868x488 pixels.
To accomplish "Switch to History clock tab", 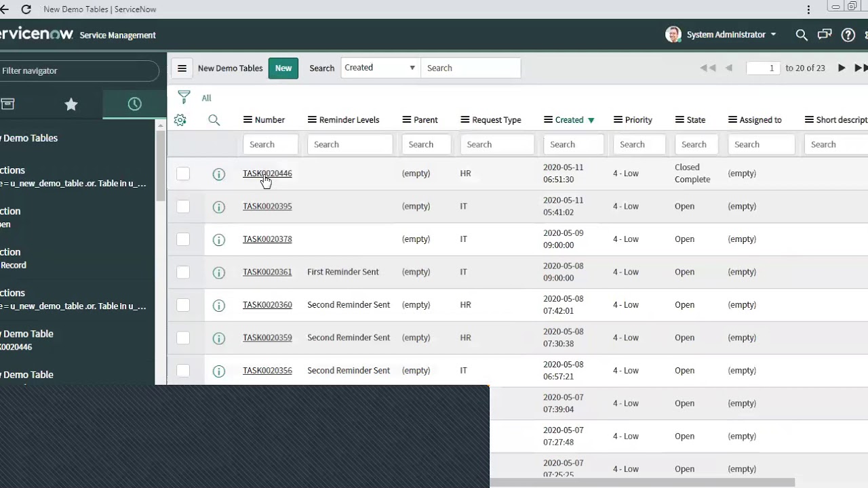I will point(134,104).
